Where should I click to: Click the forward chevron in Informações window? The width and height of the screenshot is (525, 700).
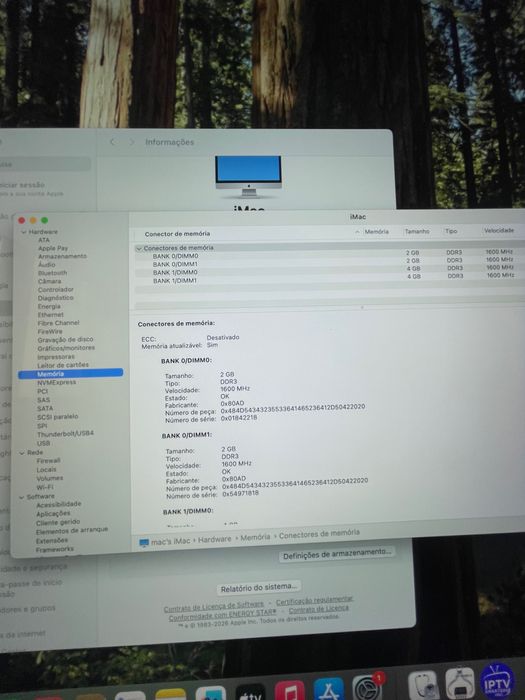(x=131, y=142)
